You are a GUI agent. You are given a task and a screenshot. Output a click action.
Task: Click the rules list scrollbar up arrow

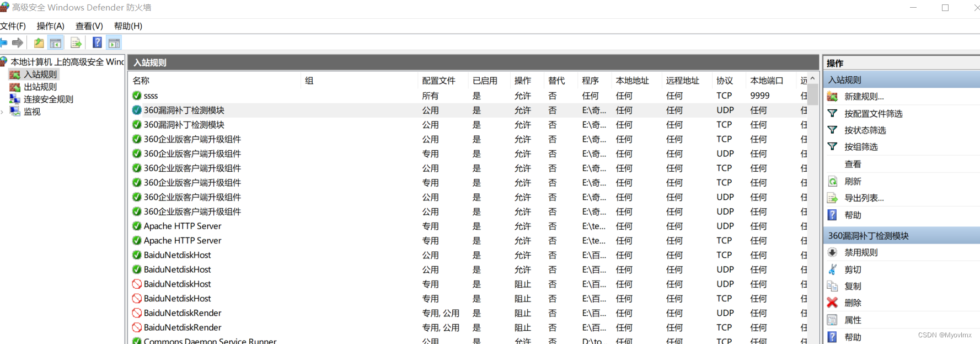pyautogui.click(x=812, y=78)
